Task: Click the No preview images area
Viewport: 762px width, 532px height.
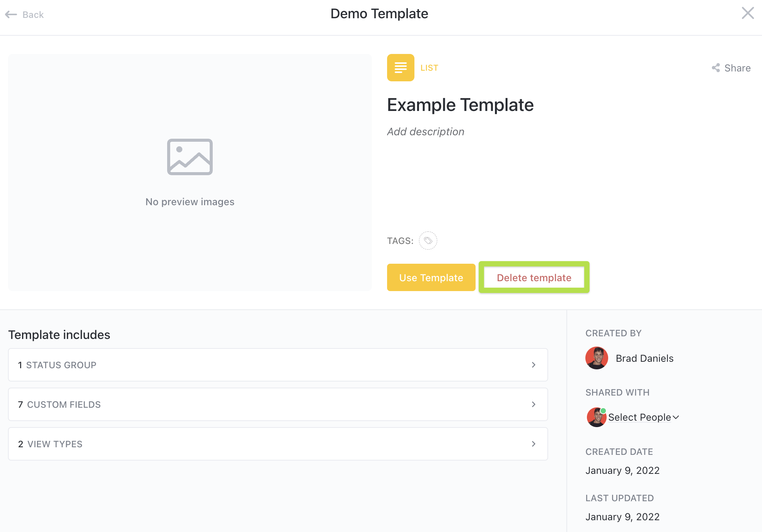Action: point(190,202)
